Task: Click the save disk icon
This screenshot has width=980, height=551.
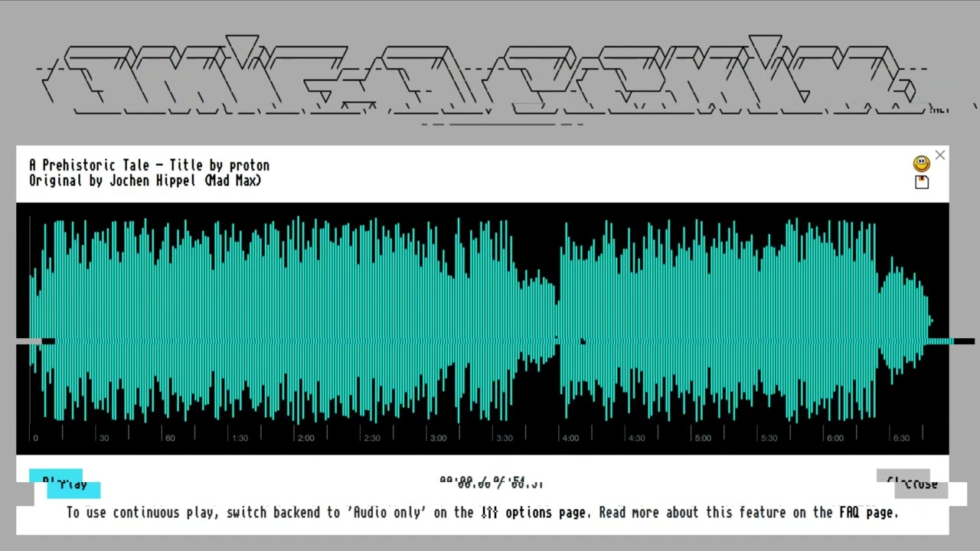Action: pyautogui.click(x=922, y=182)
